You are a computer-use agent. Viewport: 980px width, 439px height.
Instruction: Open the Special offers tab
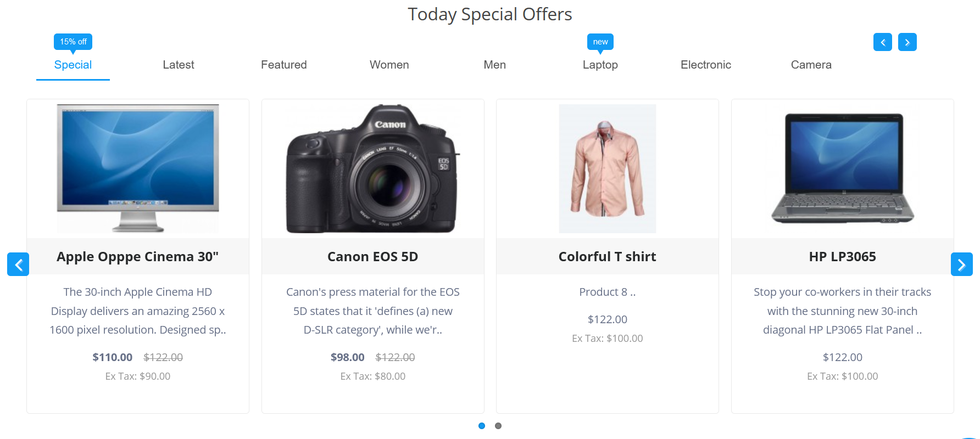coord(73,65)
